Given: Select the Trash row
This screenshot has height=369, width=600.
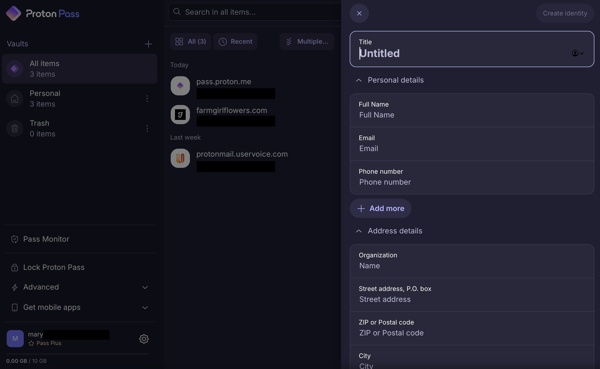Looking at the screenshot, I should tap(80, 129).
